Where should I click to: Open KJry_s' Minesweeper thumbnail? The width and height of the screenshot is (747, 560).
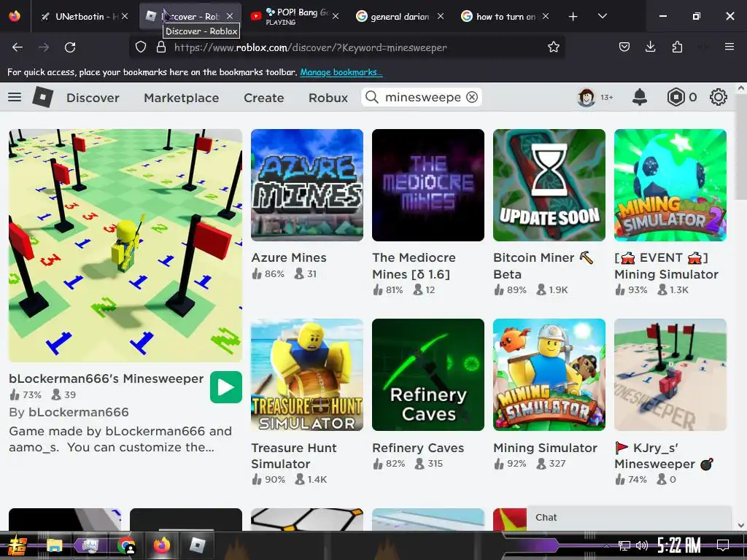(670, 375)
